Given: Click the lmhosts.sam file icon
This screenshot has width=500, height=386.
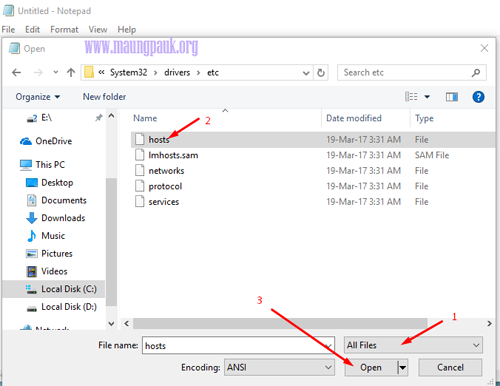Looking at the screenshot, I should [x=140, y=155].
